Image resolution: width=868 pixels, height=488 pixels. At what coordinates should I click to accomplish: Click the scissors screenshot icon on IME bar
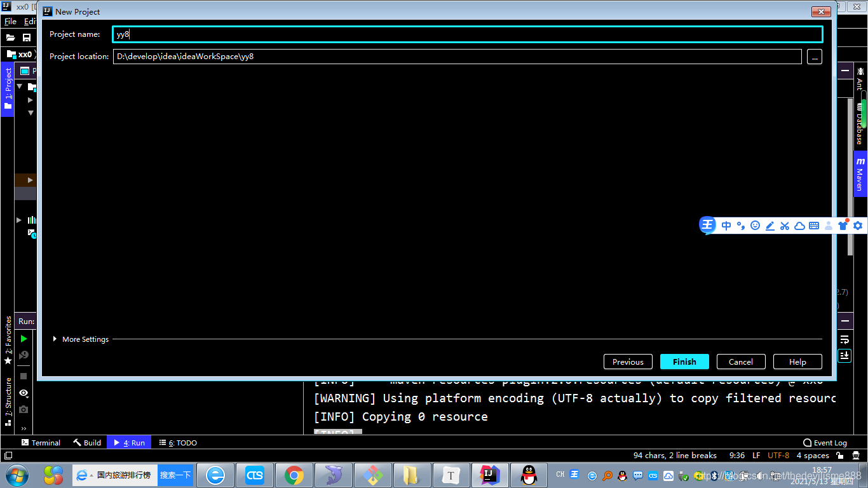coord(785,226)
